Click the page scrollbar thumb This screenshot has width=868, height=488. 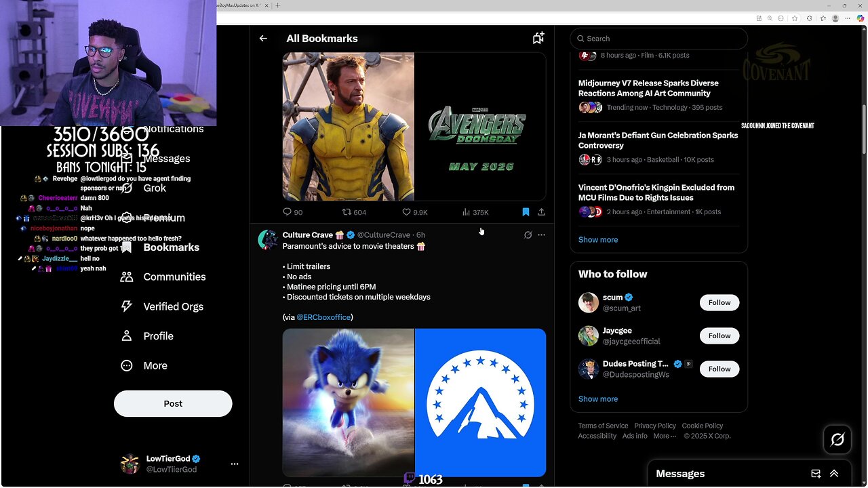coord(864,129)
